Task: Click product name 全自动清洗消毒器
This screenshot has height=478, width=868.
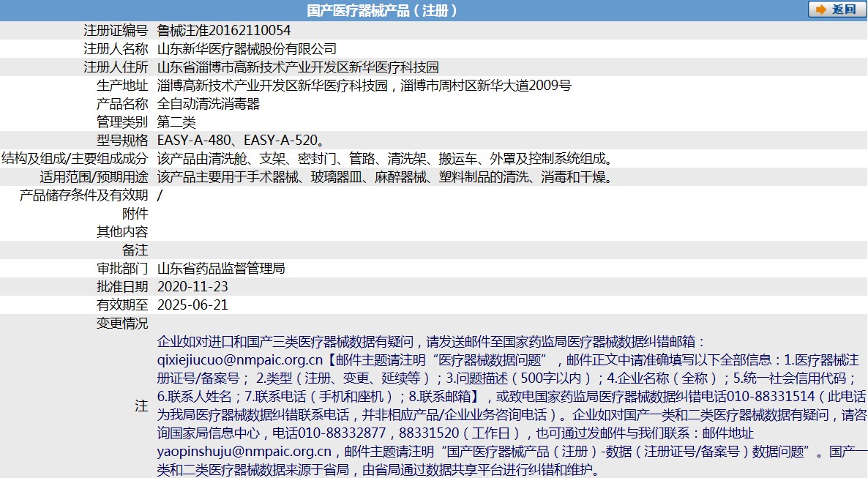Action: point(209,104)
